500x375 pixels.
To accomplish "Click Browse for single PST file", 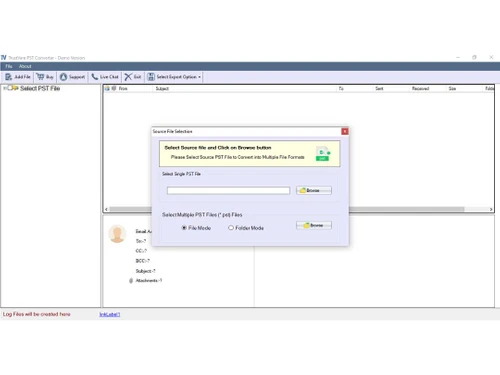I will [314, 190].
